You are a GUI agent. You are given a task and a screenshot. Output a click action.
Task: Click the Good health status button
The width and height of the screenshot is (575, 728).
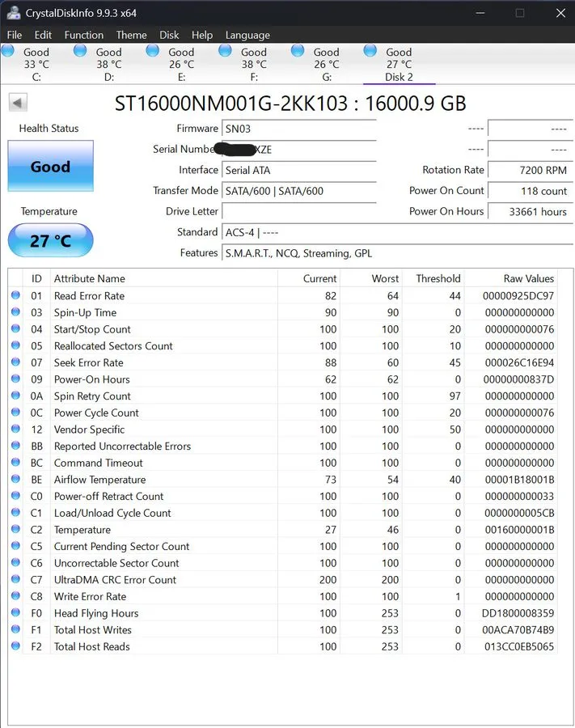[51, 166]
